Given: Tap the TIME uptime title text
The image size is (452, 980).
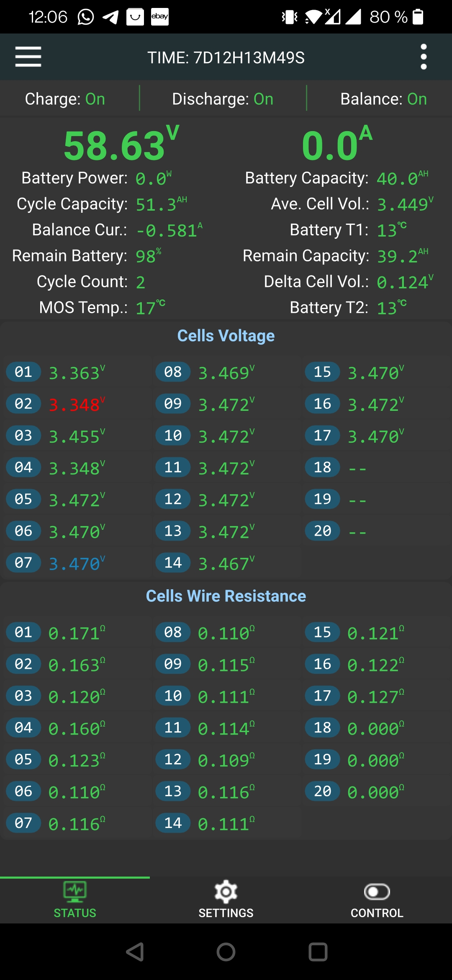Looking at the screenshot, I should point(226,58).
